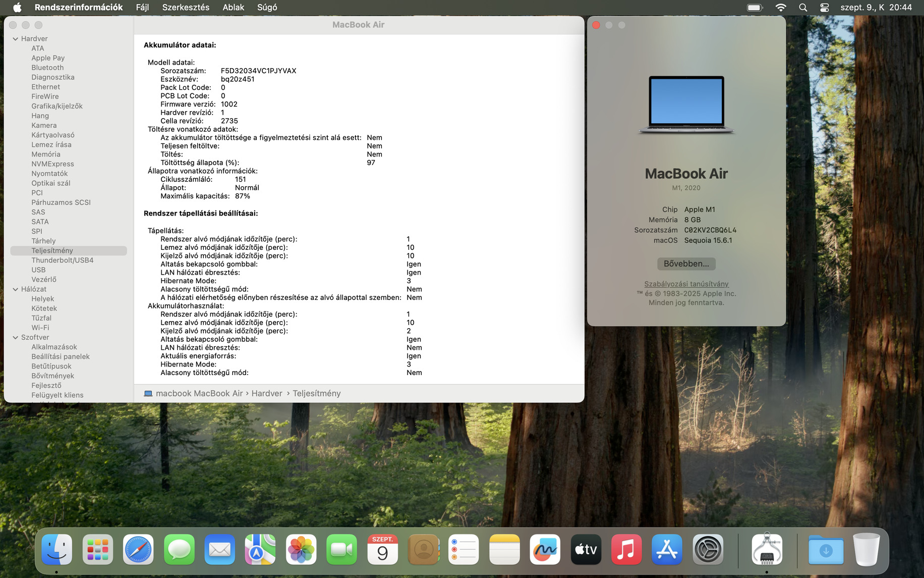Open Photos app in the Dock
The width and height of the screenshot is (924, 578).
point(301,549)
